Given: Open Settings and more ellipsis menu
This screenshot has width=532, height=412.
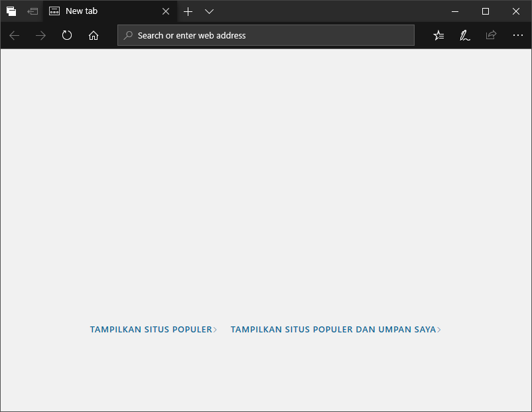Looking at the screenshot, I should point(518,35).
